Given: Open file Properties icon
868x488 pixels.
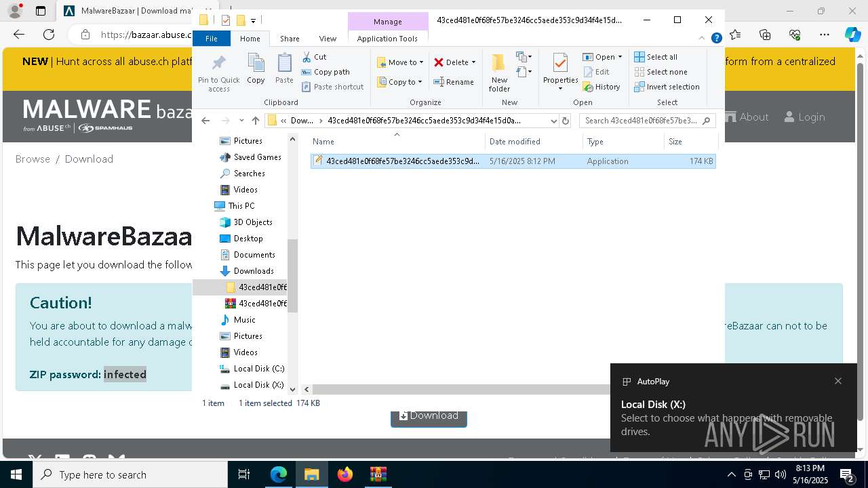Looking at the screenshot, I should pyautogui.click(x=560, y=64).
